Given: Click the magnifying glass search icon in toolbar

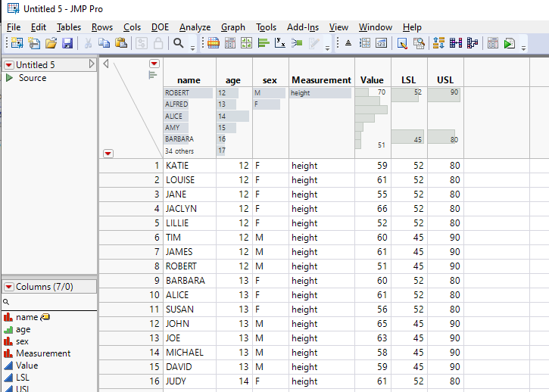Looking at the screenshot, I should pos(179,44).
